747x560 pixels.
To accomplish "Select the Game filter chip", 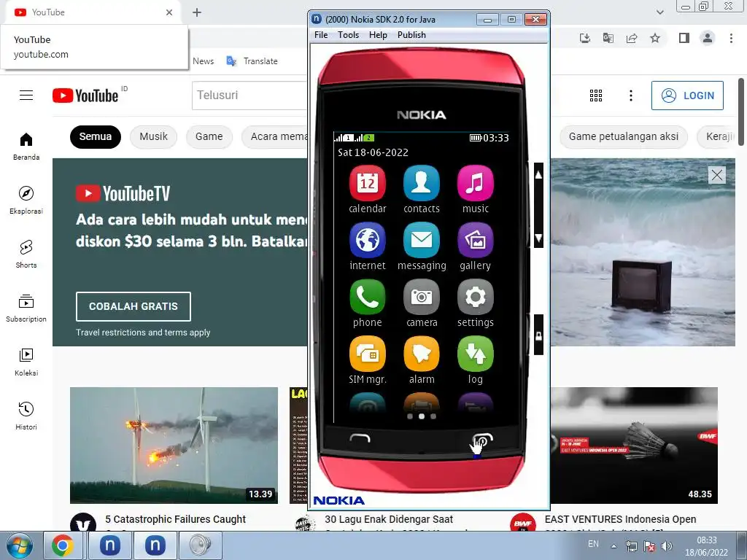I will pyautogui.click(x=209, y=136).
